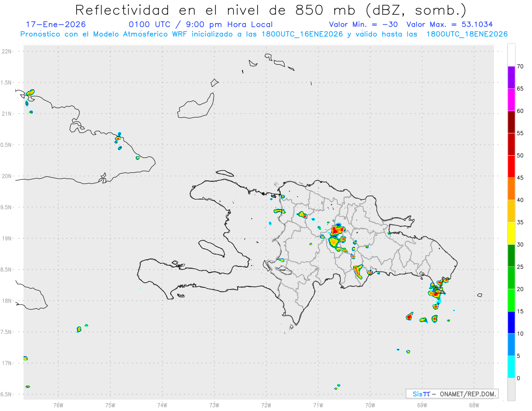The height and width of the screenshot is (411, 532).
Task: Click the '22N' latitude label
Action: [x=8, y=51]
